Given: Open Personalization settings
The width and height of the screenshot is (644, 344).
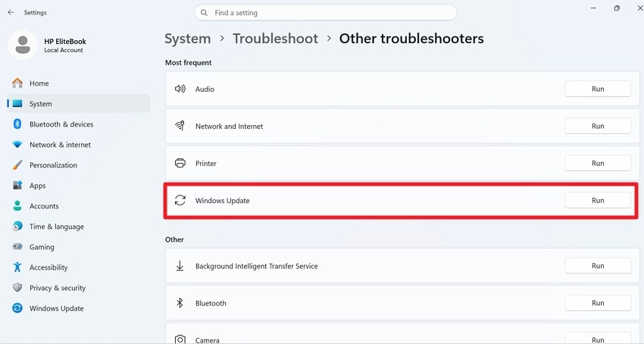Looking at the screenshot, I should [x=79, y=165].
